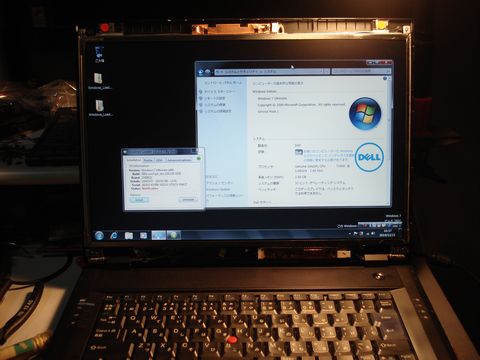Screen dimensions: 480x360
Task: Click the Dell logo in system info
Action: coord(369,157)
